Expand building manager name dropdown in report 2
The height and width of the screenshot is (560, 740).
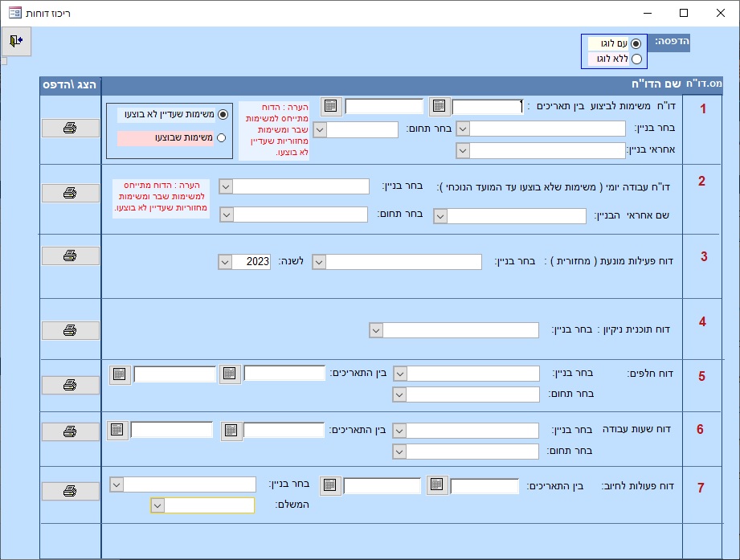[440, 217]
